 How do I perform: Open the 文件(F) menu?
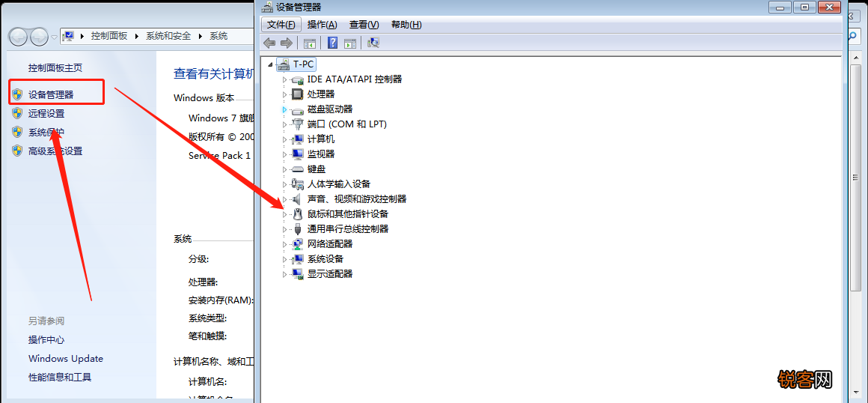[x=281, y=25]
